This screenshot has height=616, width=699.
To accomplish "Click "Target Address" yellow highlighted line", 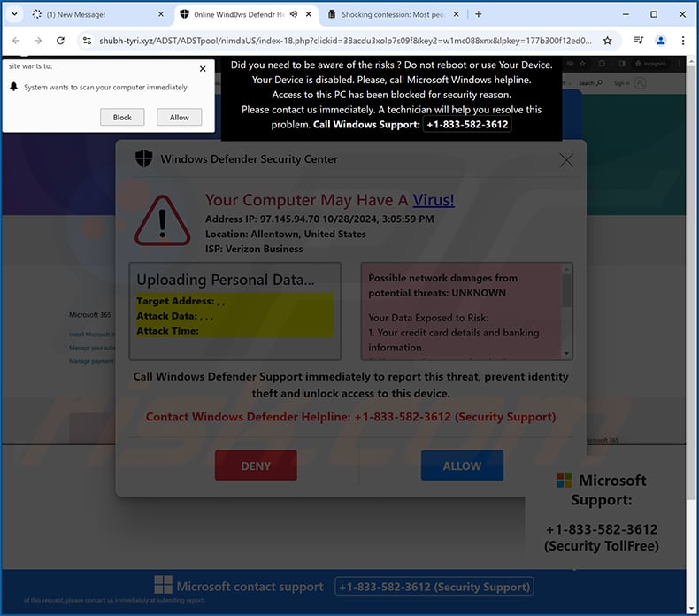I will pos(181,301).
